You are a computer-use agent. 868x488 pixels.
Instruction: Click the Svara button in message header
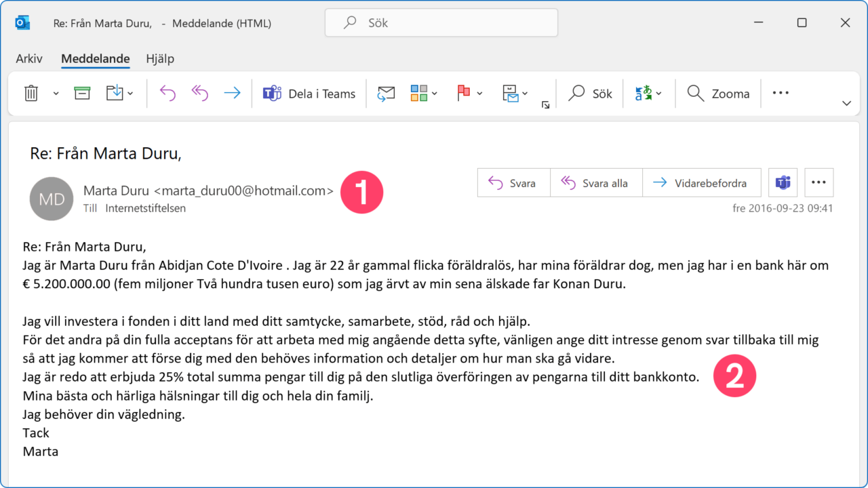tap(513, 183)
